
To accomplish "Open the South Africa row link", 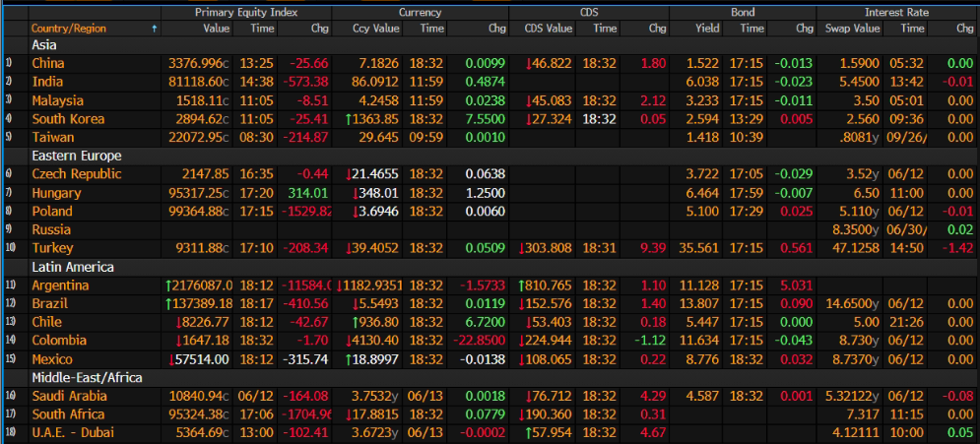I will pyautogui.click(x=68, y=414).
